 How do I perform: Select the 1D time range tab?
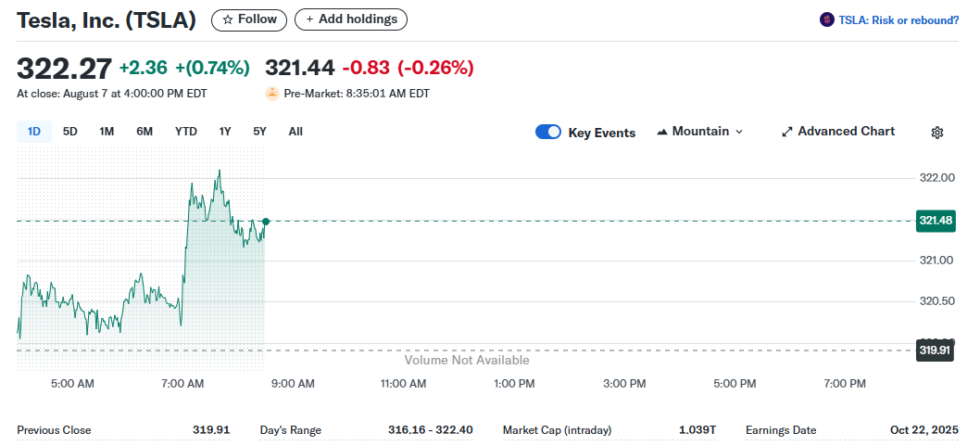33,132
